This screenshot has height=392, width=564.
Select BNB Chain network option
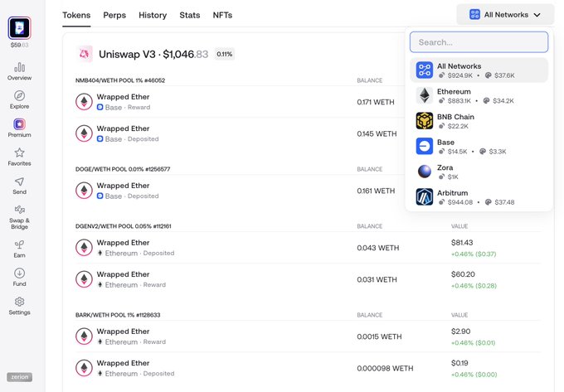pos(479,121)
